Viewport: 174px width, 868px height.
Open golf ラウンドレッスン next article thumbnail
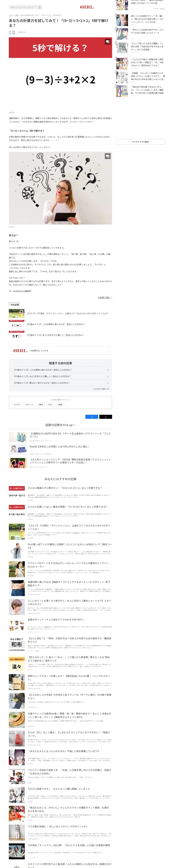coord(17,313)
